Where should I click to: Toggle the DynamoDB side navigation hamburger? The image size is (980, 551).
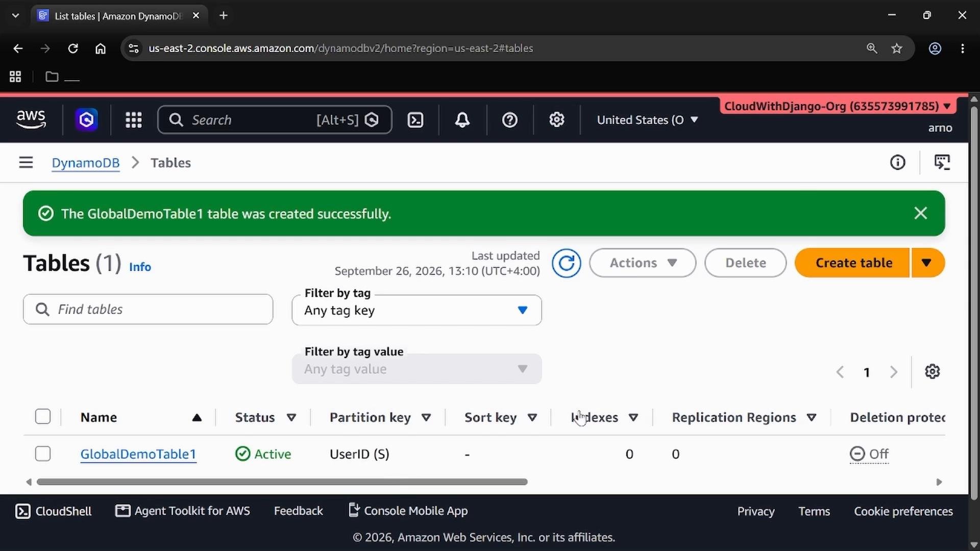(x=26, y=163)
